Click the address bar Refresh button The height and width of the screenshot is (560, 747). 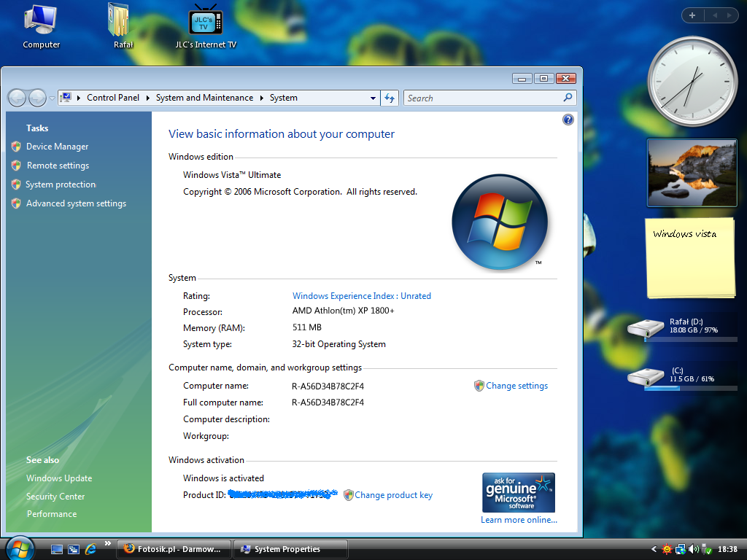point(390,98)
